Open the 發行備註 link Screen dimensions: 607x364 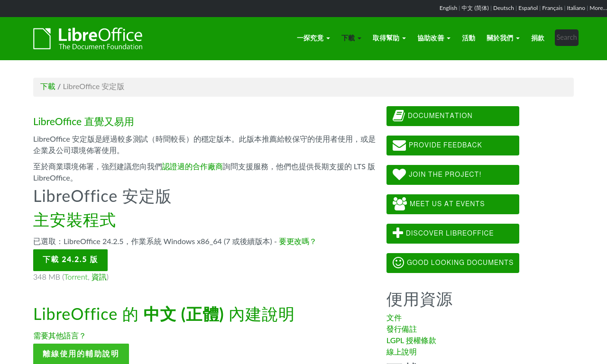402,329
